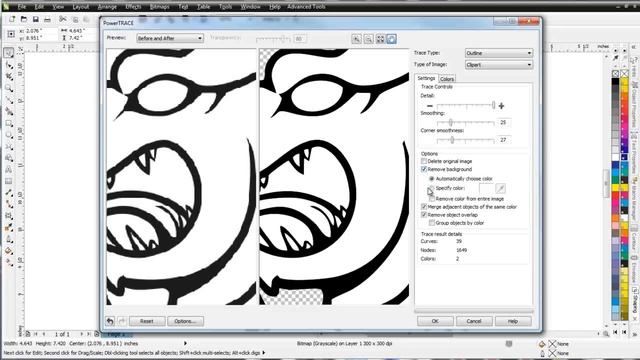Click the Detail plus icon
Viewport: 640px width, 360px height.
pyautogui.click(x=501, y=106)
